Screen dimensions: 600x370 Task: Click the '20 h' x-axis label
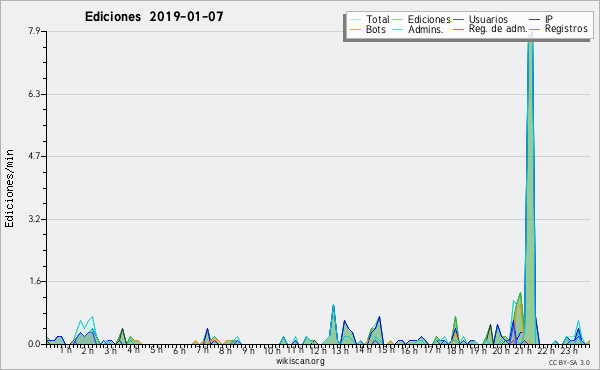pos(500,350)
